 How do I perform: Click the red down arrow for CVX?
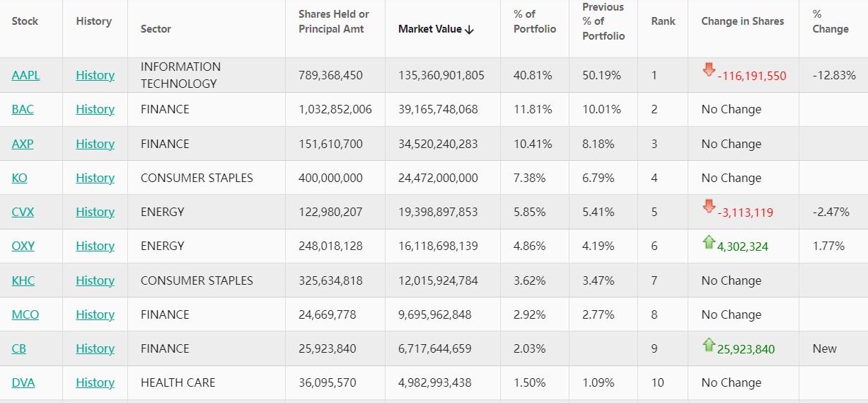point(709,206)
